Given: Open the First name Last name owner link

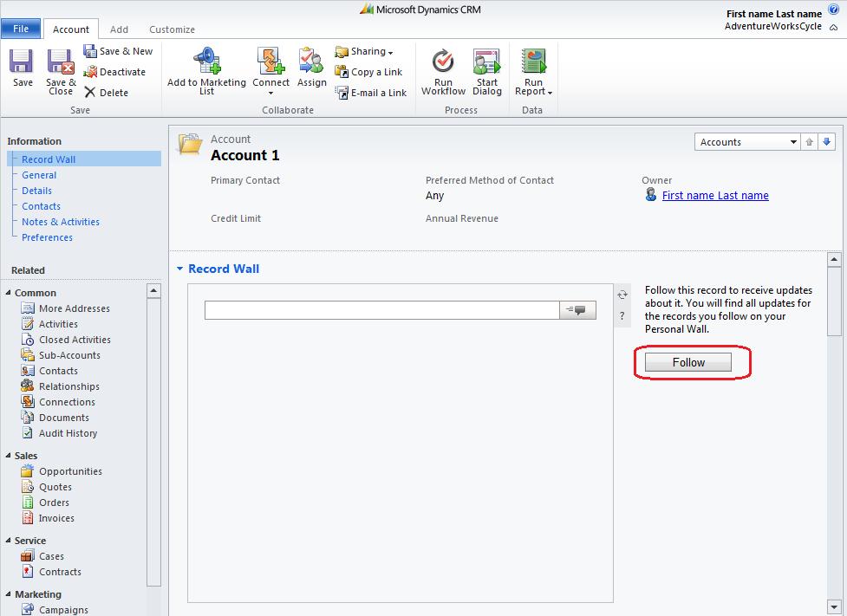Looking at the screenshot, I should point(714,196).
